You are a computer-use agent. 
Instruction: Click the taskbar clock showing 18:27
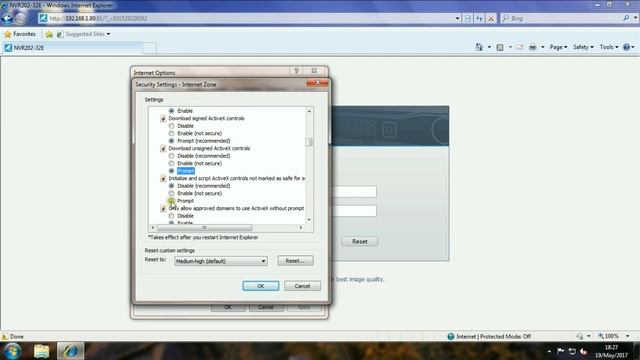click(611, 351)
